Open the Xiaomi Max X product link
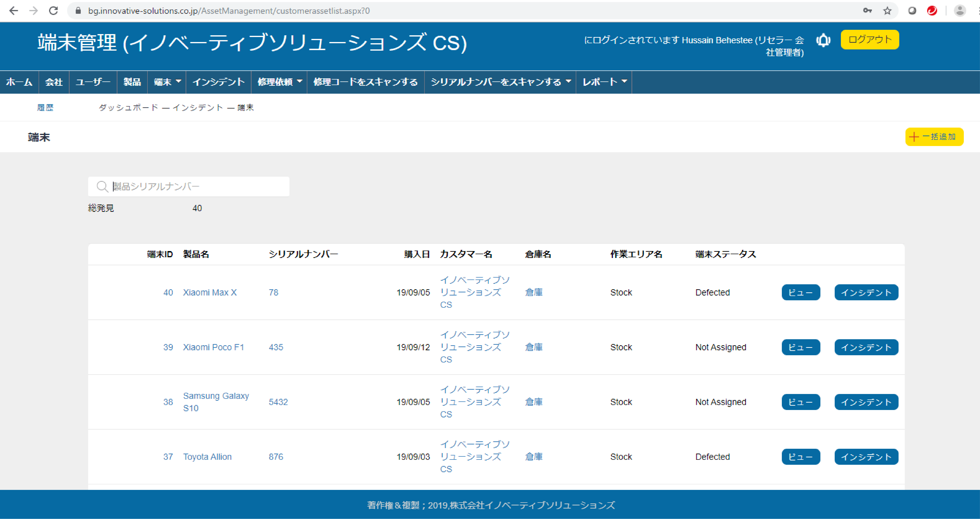The image size is (980, 519). (210, 292)
